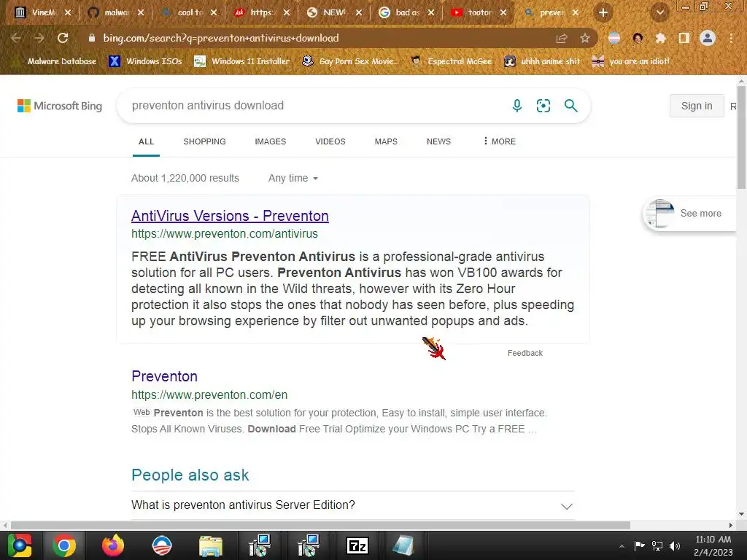Screen dimensions: 747x560
Task: Open the Obama logo taskbar icon
Action: click(x=161, y=545)
